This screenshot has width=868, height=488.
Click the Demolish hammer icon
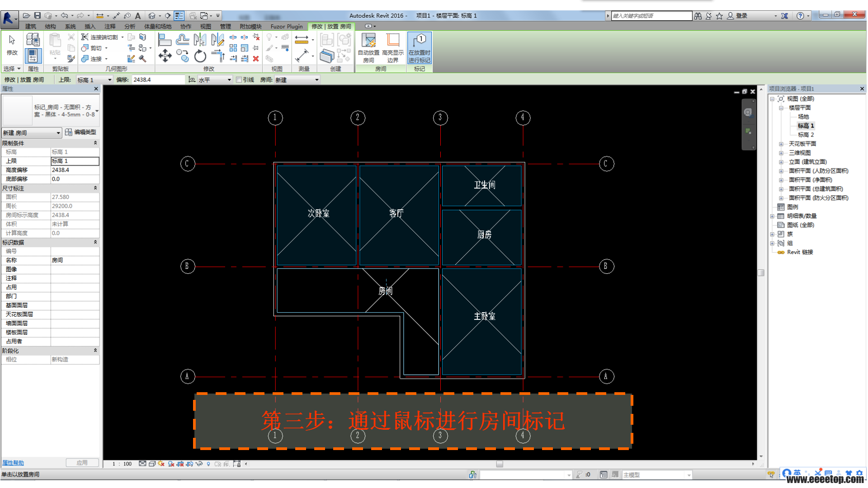tap(142, 59)
